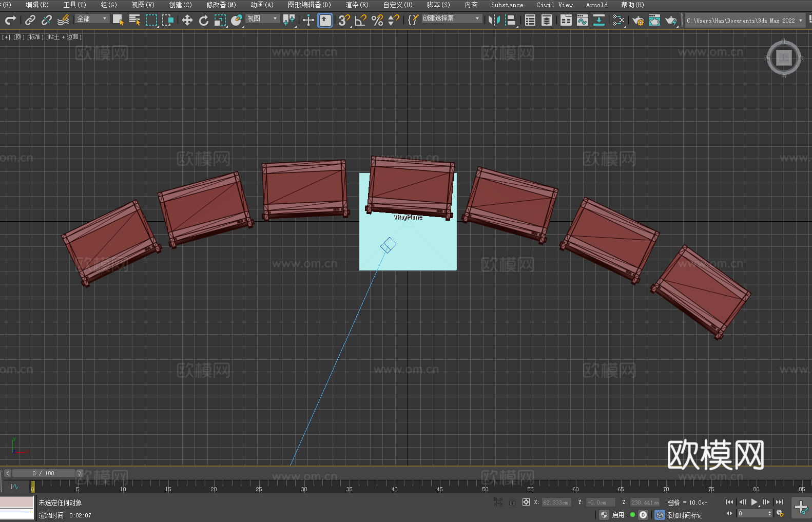This screenshot has width=812, height=522.
Task: Go to start of animation
Action: point(729,502)
